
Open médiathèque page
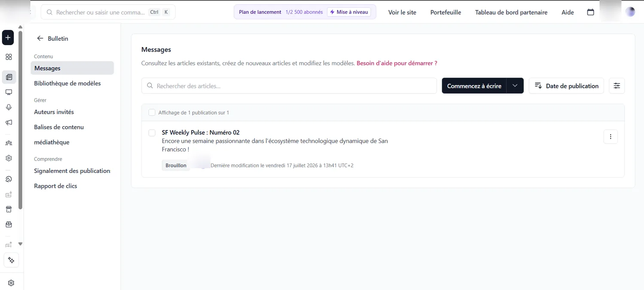pyautogui.click(x=52, y=142)
